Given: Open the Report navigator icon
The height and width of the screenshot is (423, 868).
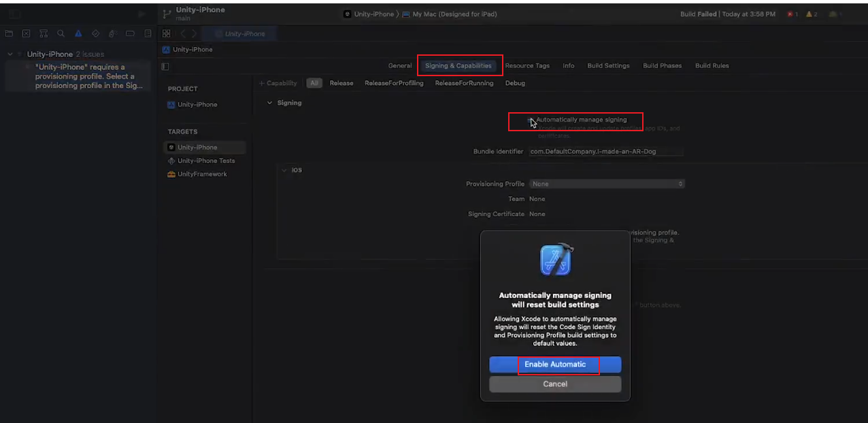Looking at the screenshot, I should [148, 33].
